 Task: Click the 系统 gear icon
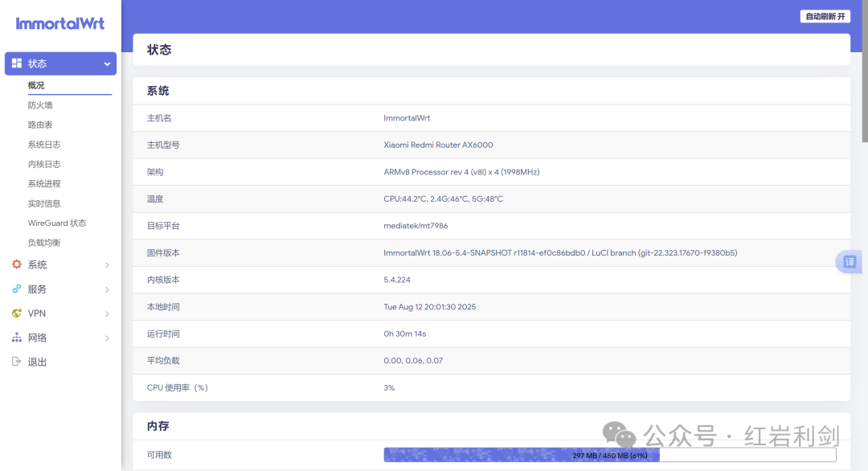click(x=17, y=264)
